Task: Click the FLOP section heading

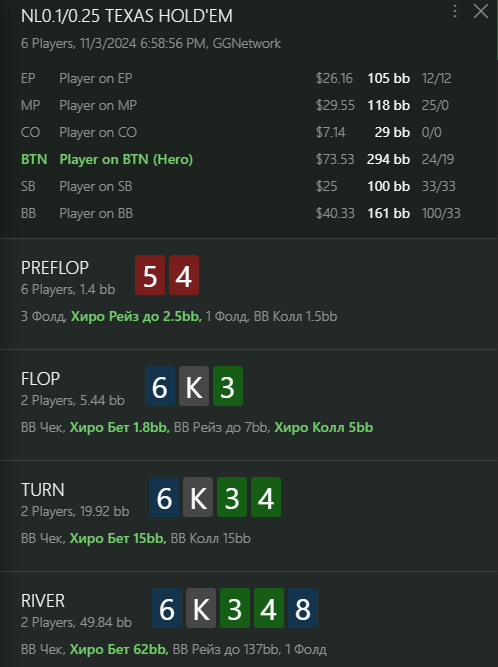Action: (40, 379)
